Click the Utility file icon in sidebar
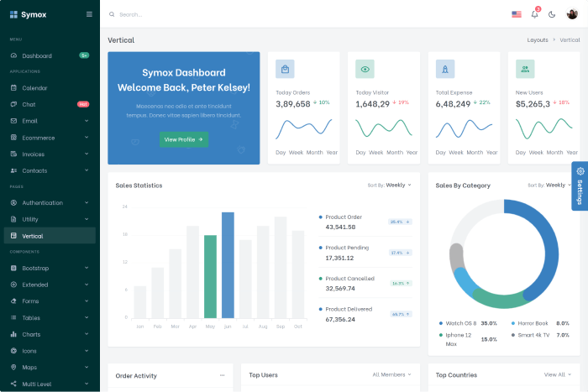This screenshot has width=588, height=392. (x=13, y=219)
